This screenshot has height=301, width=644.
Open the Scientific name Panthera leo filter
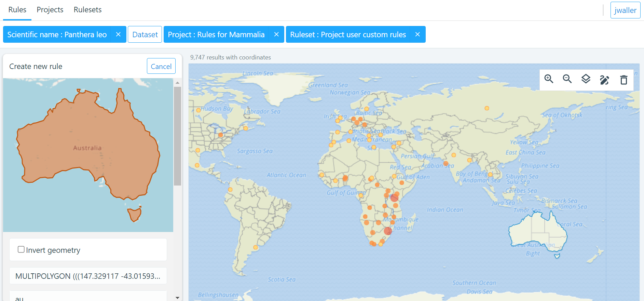(57, 35)
